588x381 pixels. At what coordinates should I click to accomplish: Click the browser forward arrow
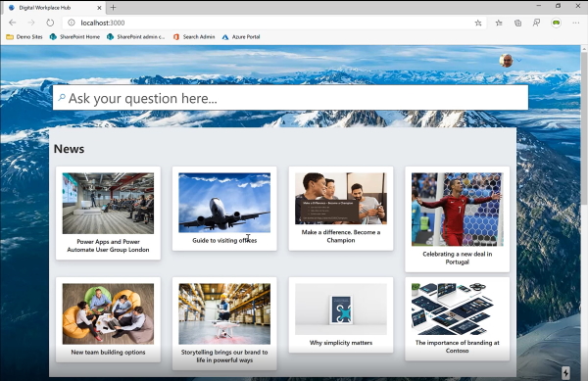[31, 23]
